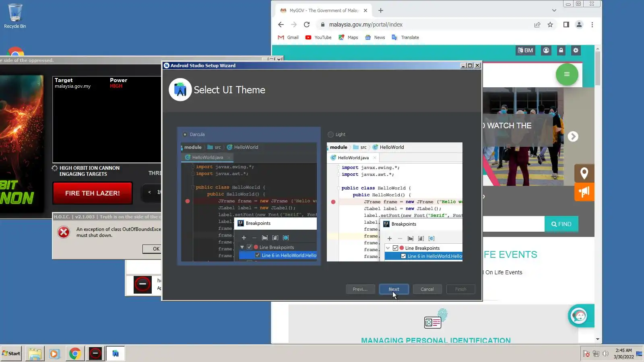Open YouTube bookmark

(318, 37)
